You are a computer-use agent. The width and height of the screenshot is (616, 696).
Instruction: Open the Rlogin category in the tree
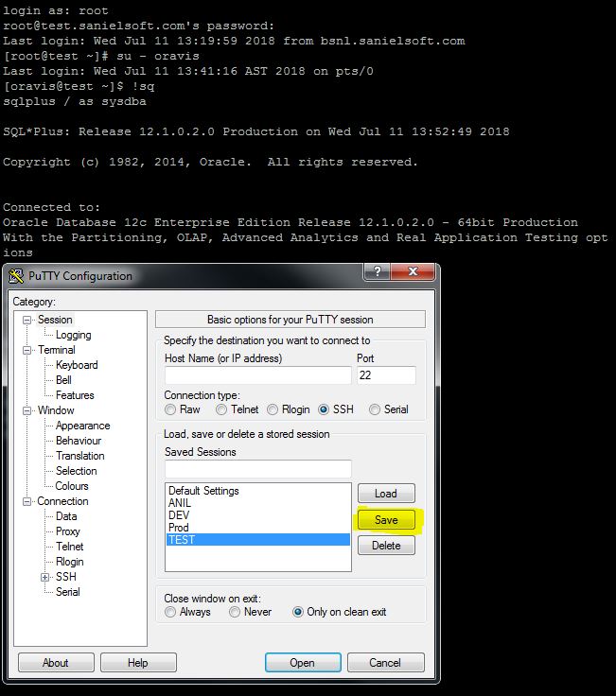click(69, 562)
